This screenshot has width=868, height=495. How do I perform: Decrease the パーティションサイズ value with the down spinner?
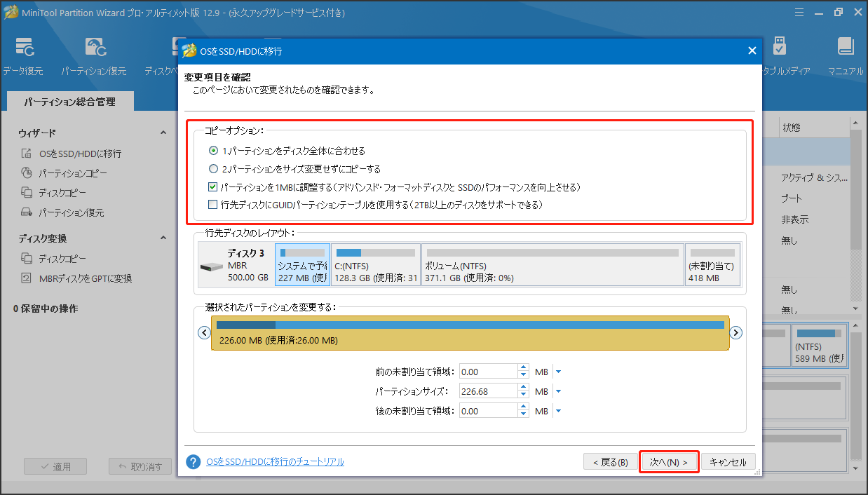click(x=523, y=395)
